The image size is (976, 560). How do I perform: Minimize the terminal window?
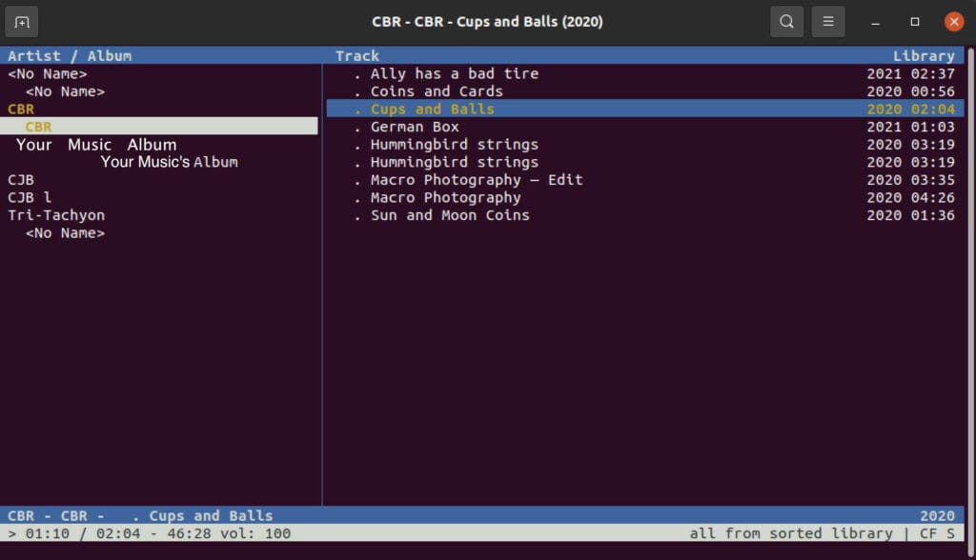(x=875, y=22)
